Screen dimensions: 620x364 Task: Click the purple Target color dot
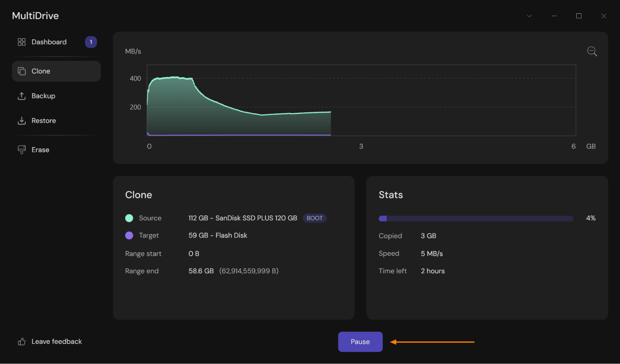pos(129,235)
